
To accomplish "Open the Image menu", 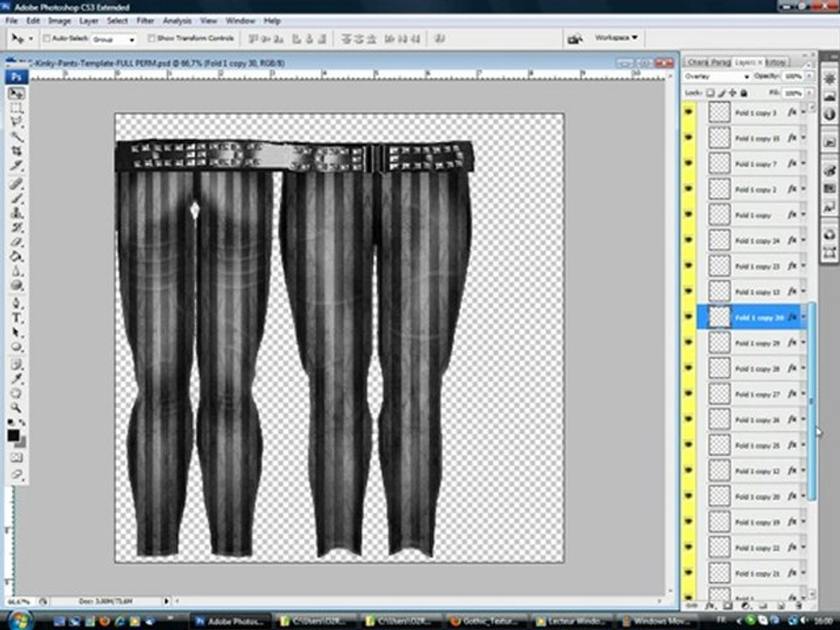I will [x=59, y=21].
